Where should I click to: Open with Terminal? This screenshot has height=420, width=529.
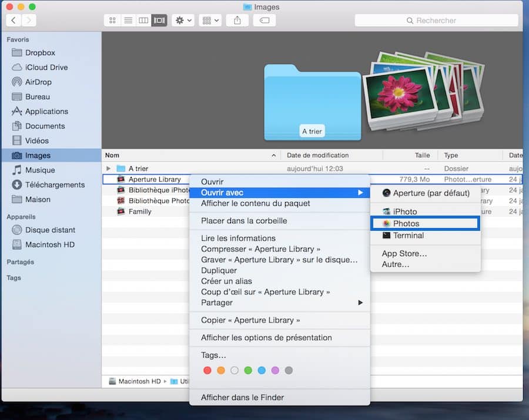[x=426, y=236]
